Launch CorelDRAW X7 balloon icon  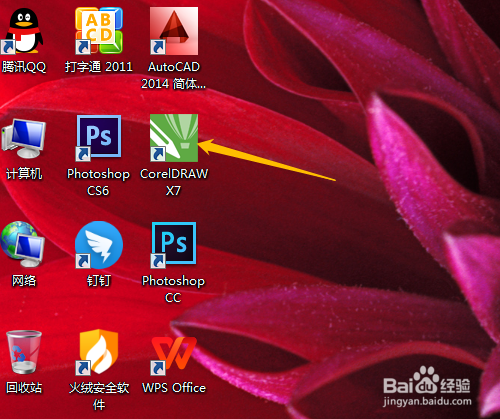tap(174, 138)
